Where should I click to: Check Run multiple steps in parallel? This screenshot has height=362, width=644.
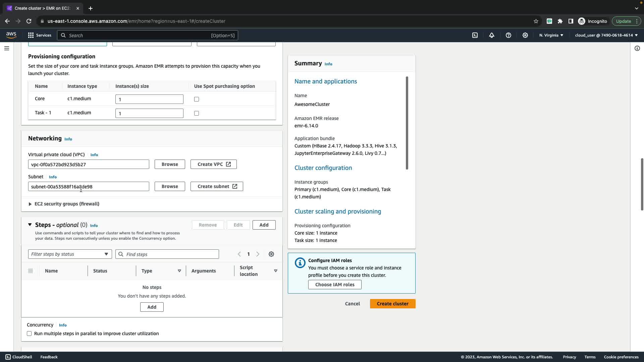point(30,334)
